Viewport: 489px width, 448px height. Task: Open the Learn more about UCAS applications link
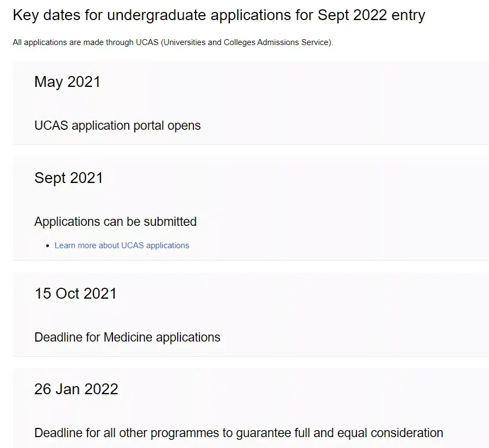tap(122, 245)
